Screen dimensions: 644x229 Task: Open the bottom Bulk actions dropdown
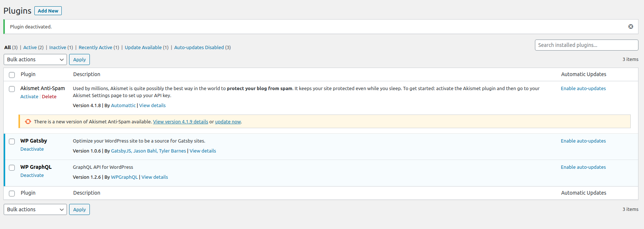tap(35, 209)
